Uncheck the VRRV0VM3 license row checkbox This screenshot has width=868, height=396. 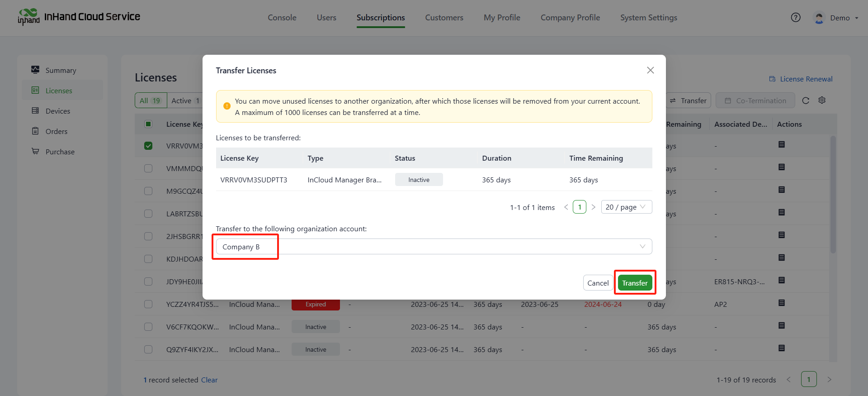click(148, 146)
